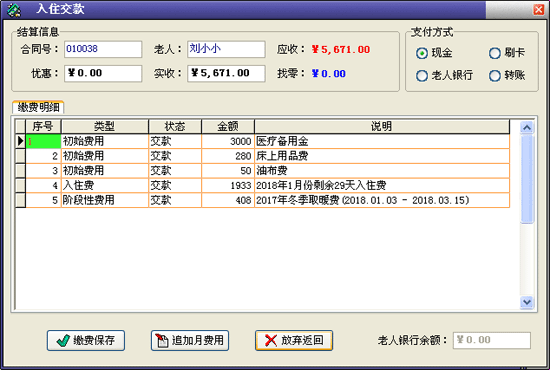
Task: Click the 找零 ¥0.00 amount
Action: pos(329,74)
